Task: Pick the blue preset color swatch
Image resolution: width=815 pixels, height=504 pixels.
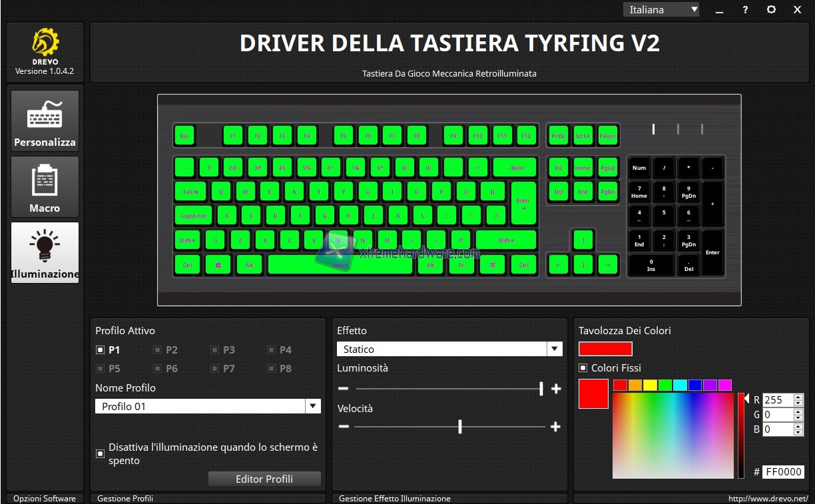Action: (694, 385)
